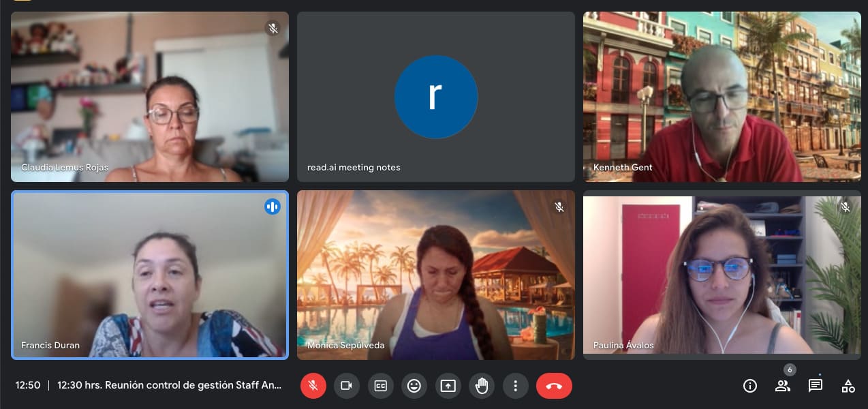
Task: Click the speaking indicator on Francis Duran's tile
Action: coord(273,207)
